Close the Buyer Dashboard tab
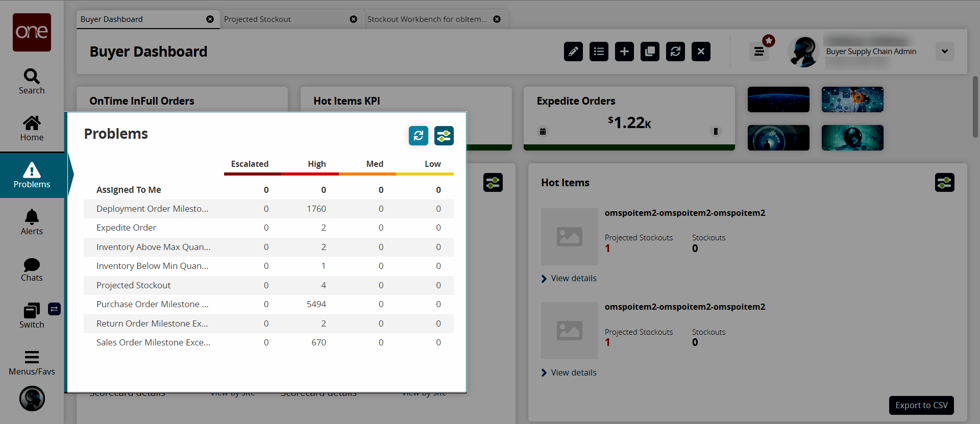This screenshot has width=980, height=424. [210, 19]
